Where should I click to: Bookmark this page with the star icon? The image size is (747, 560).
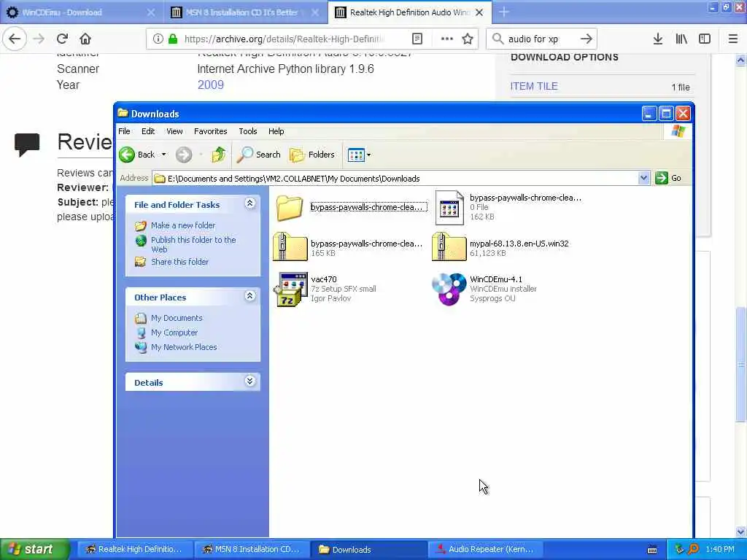click(468, 39)
